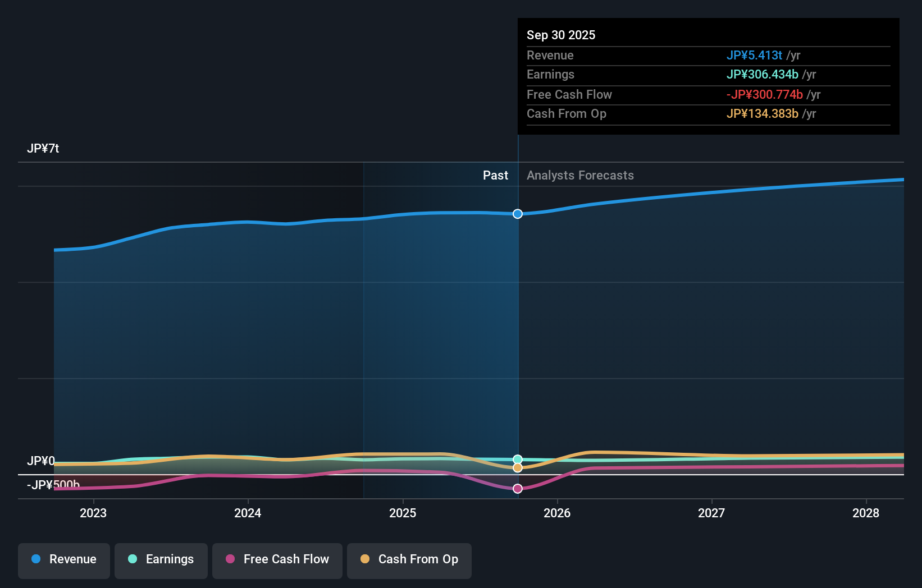The width and height of the screenshot is (922, 588).
Task: Click the Cash From Op orange dot icon
Action: pos(366,559)
